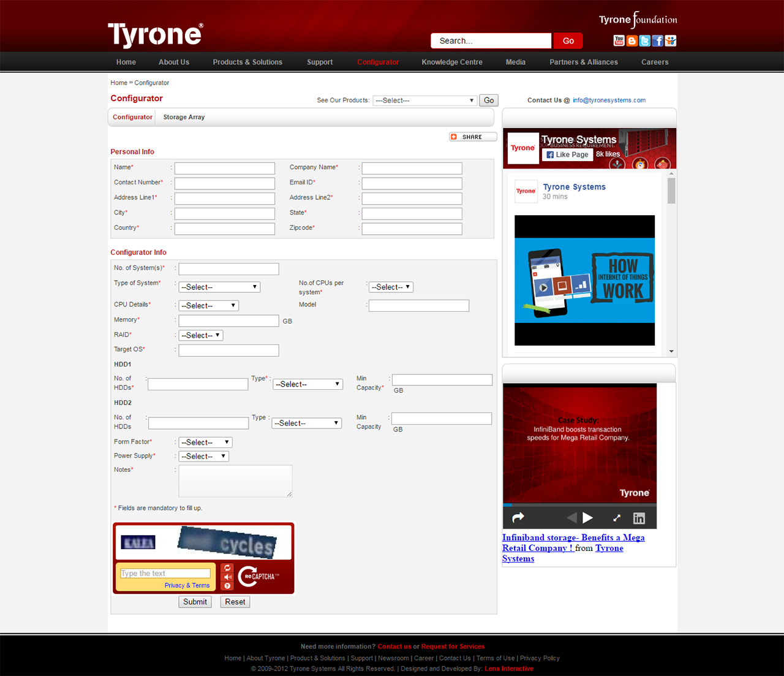The height and width of the screenshot is (676, 784).
Task: Open the Support menu
Action: tap(320, 62)
